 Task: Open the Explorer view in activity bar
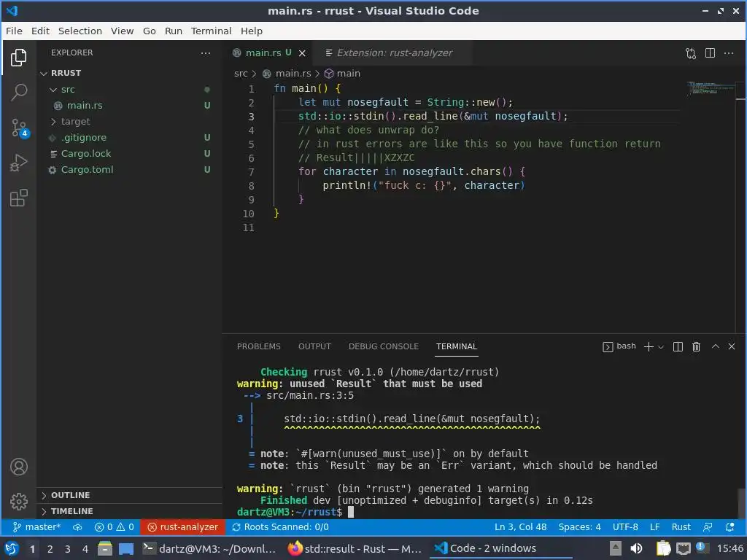(x=18, y=58)
